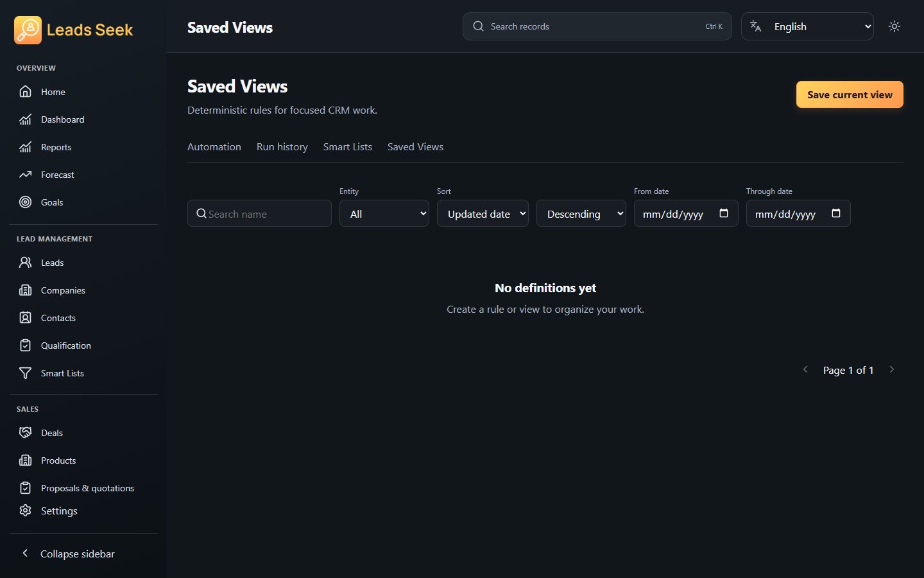Click the Leads Seek brand name
The width and height of the screenshot is (924, 578).
coord(90,30)
